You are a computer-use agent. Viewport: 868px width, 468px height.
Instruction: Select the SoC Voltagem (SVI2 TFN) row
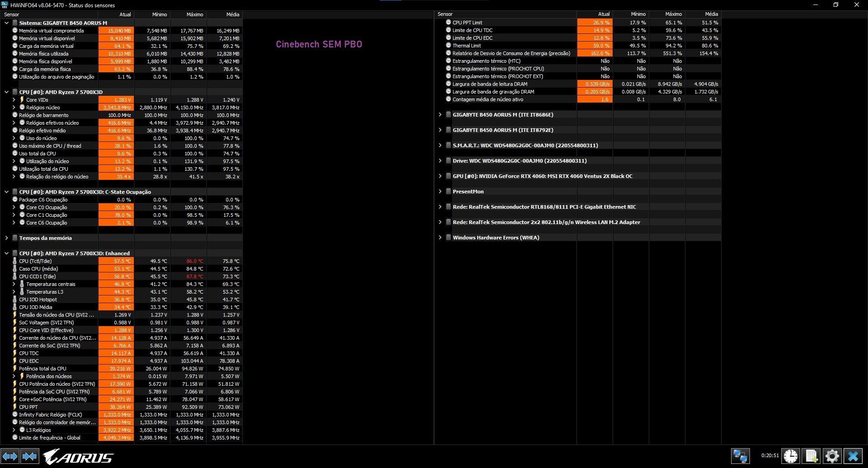coord(122,323)
